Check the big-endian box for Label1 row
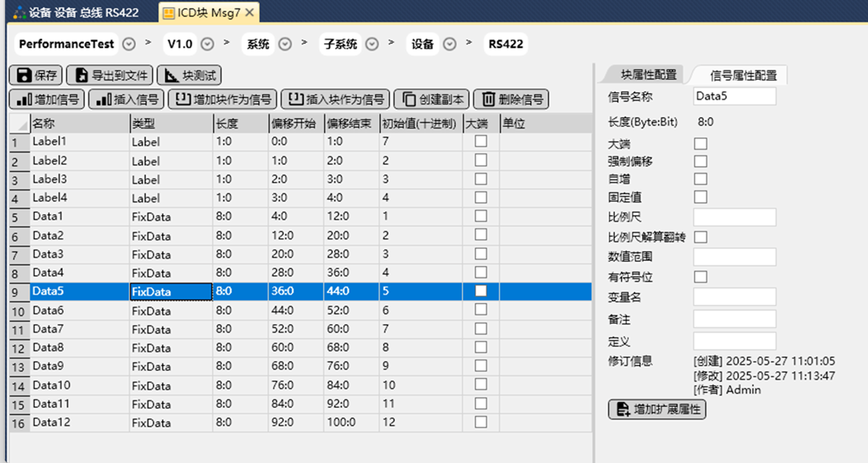 481,141
